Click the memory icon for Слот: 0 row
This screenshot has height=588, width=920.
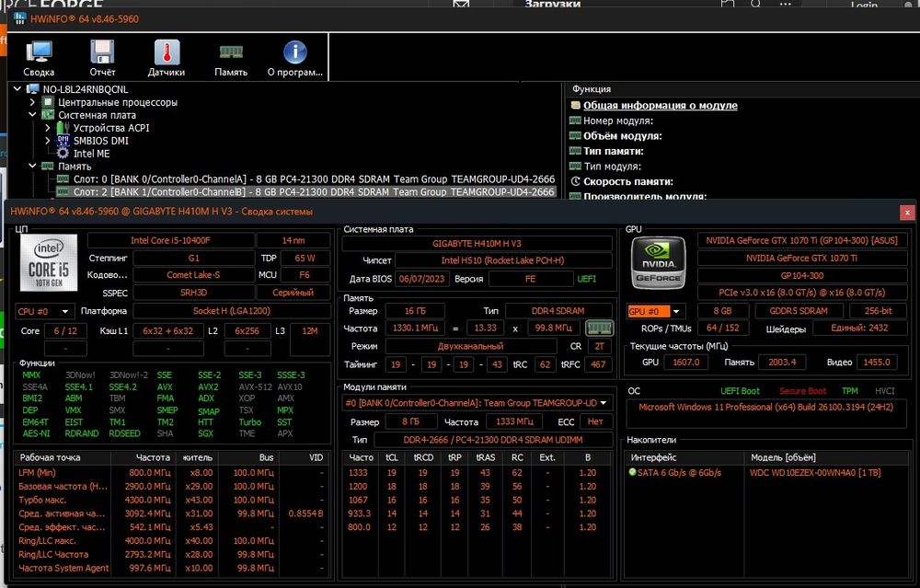click(63, 179)
